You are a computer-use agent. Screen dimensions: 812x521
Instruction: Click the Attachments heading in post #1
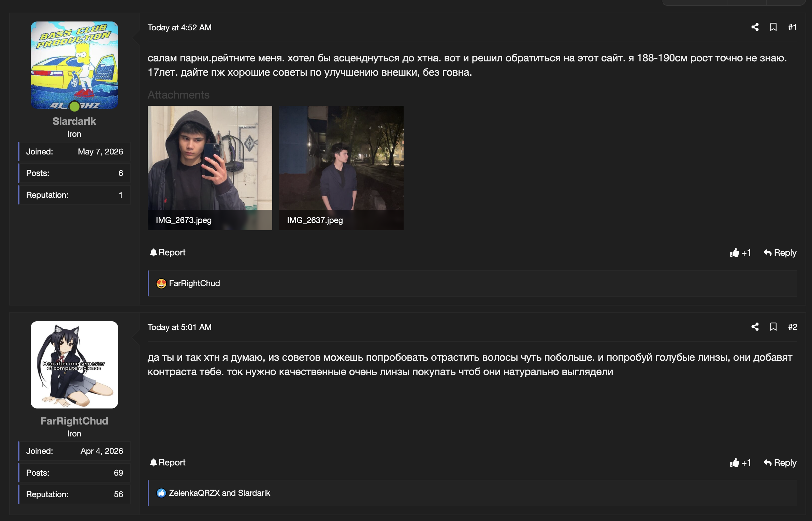pyautogui.click(x=178, y=95)
